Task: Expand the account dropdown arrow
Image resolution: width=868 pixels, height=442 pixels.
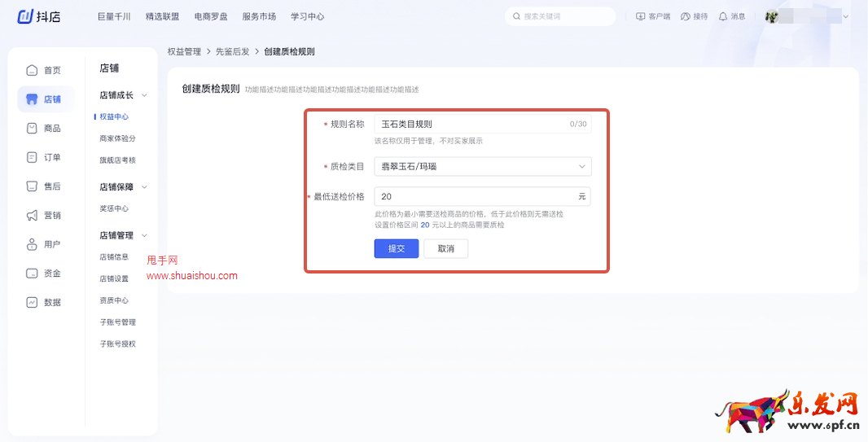Action: click(x=845, y=16)
